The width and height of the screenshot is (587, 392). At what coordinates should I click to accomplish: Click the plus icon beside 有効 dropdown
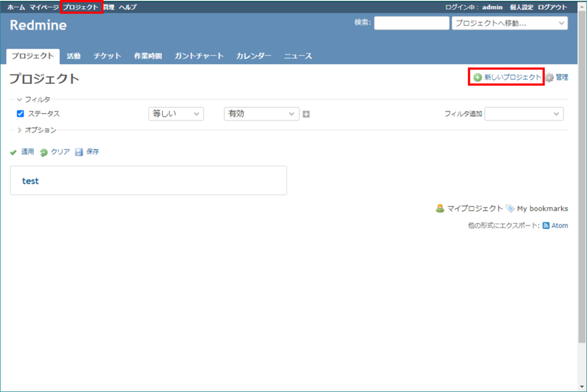click(306, 114)
